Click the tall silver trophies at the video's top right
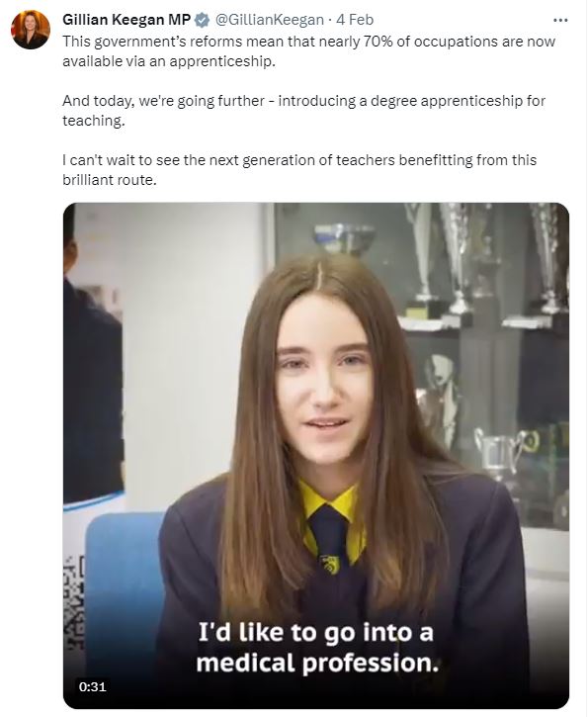The image size is (588, 717). [x=486, y=261]
